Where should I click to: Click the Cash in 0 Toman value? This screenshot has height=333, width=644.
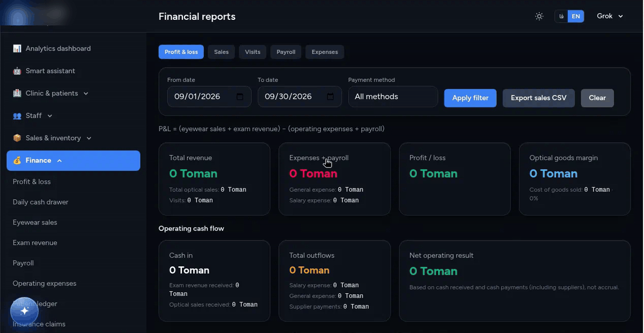point(189,270)
